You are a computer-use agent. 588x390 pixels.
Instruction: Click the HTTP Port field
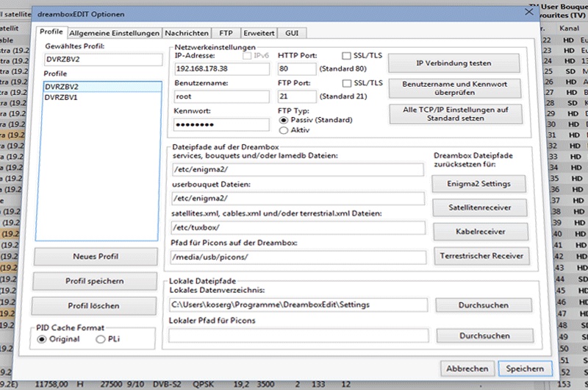[x=297, y=68]
